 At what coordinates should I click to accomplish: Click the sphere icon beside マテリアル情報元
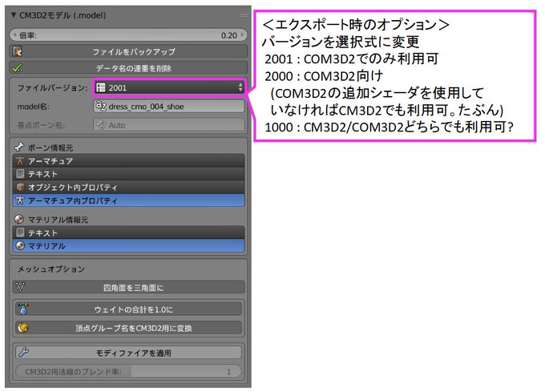(x=19, y=220)
